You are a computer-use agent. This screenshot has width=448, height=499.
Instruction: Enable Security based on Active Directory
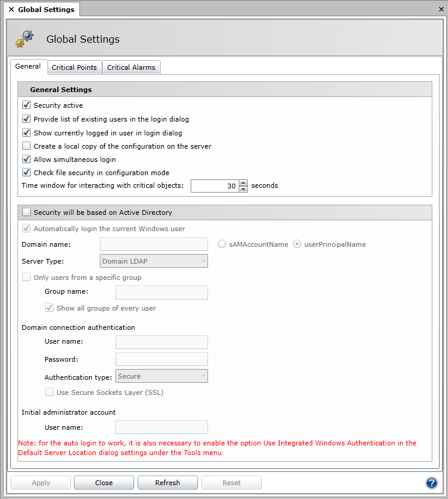26,212
